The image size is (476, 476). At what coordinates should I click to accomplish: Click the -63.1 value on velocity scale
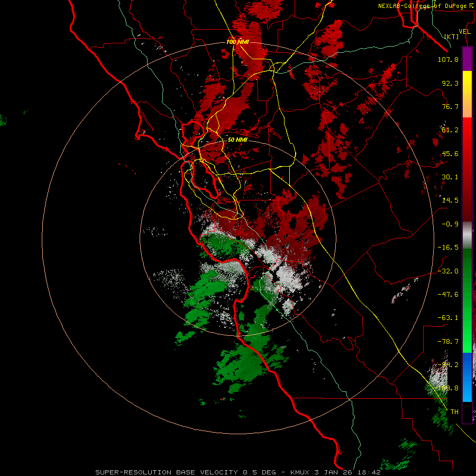448,318
